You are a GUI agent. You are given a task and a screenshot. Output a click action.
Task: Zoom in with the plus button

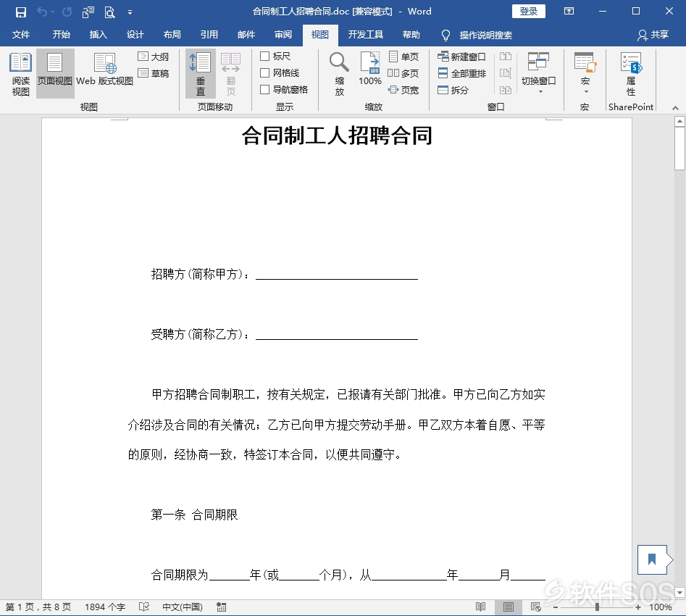click(638, 607)
